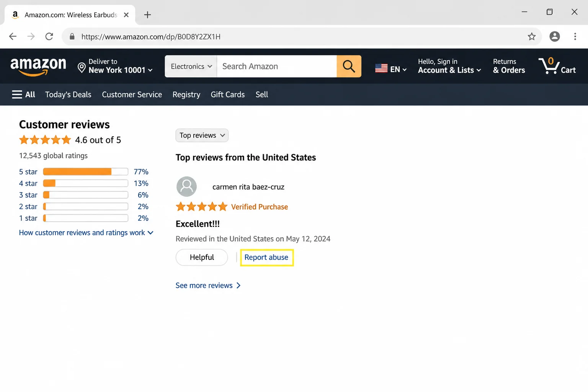
Task: Select Gift Cards in navigation
Action: click(x=228, y=95)
